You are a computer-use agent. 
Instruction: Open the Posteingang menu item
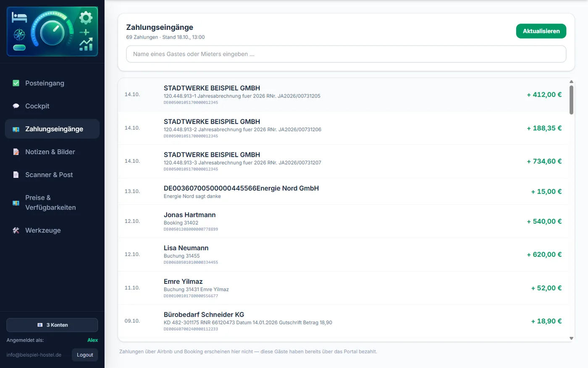(52, 83)
